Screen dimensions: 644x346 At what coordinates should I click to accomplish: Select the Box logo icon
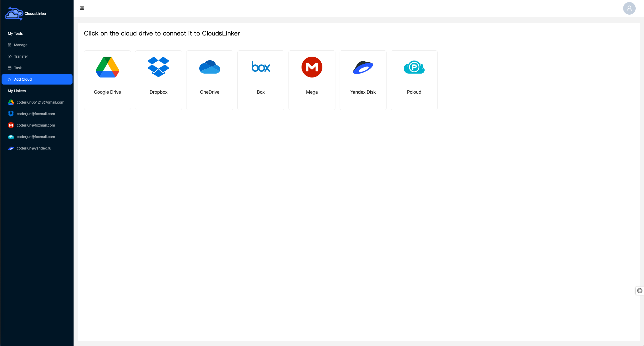pos(261,67)
